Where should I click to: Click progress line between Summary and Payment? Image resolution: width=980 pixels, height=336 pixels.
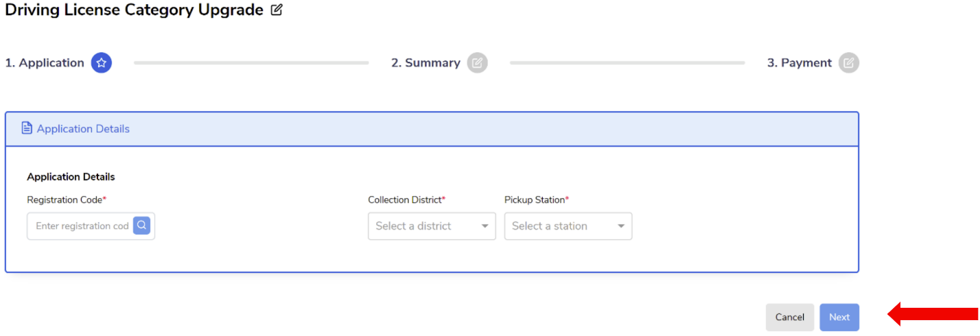tap(627, 62)
